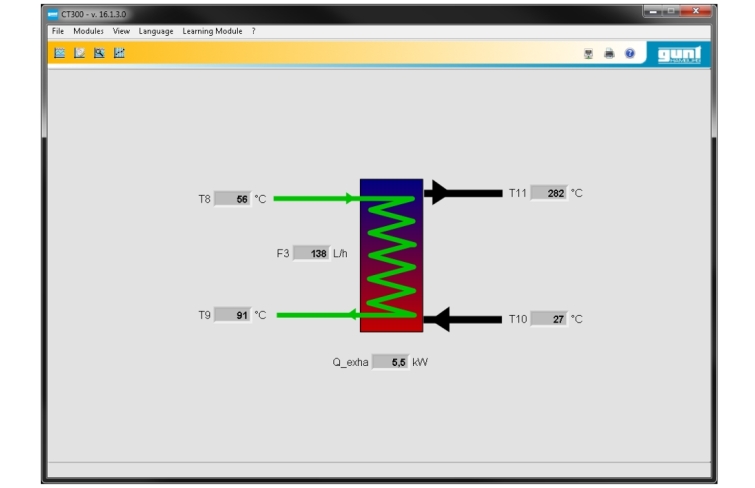Maximize the CT300 window

click(671, 11)
